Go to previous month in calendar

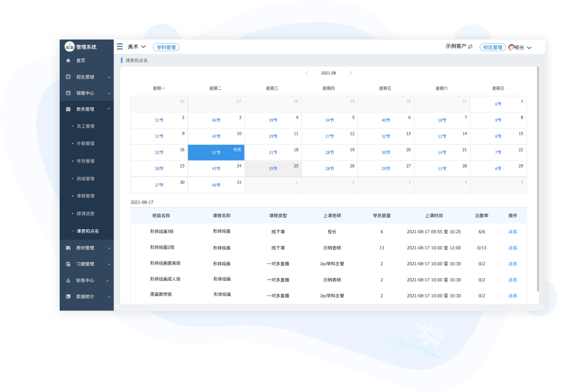coord(306,73)
